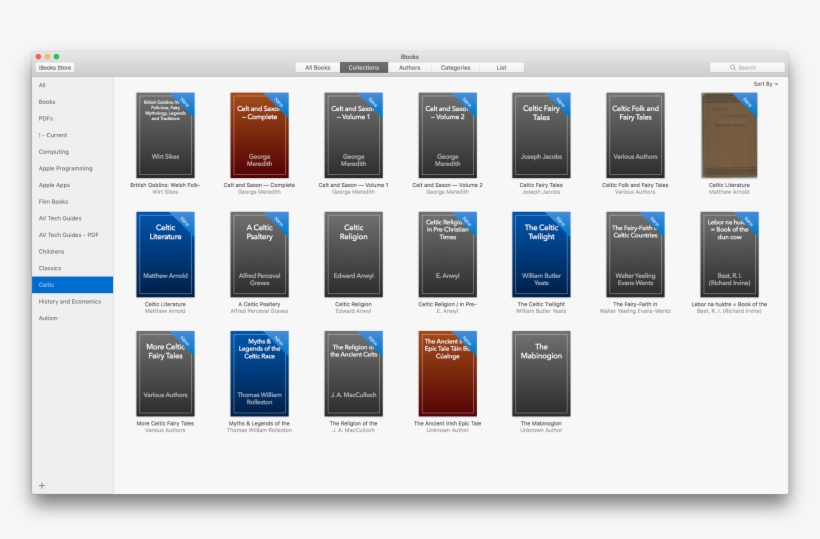Viewport: 820px width, 539px height.
Task: Click 'J. A. MacCulloch' author caption
Action: point(354,430)
